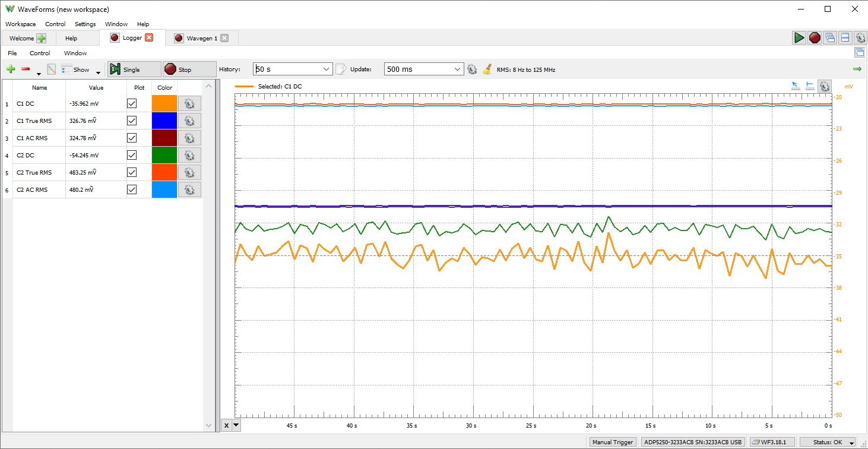Open Status OK dropdown in status bar
868x449 pixels.
pos(851,442)
